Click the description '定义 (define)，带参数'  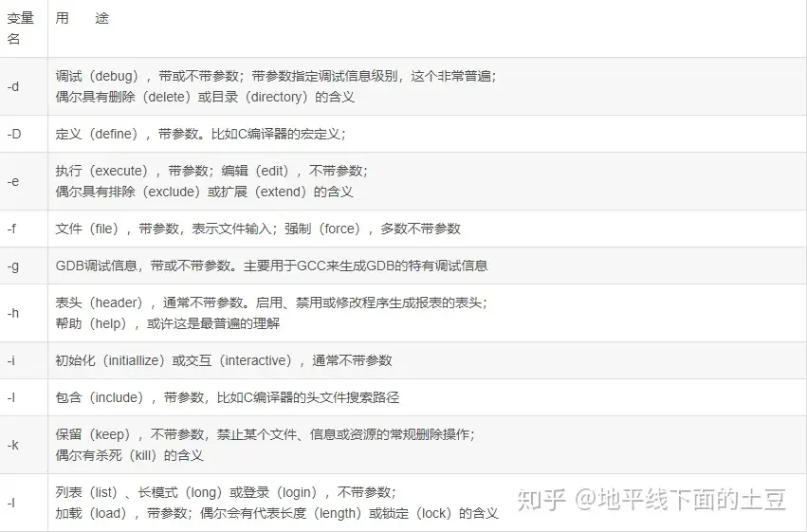(201, 134)
